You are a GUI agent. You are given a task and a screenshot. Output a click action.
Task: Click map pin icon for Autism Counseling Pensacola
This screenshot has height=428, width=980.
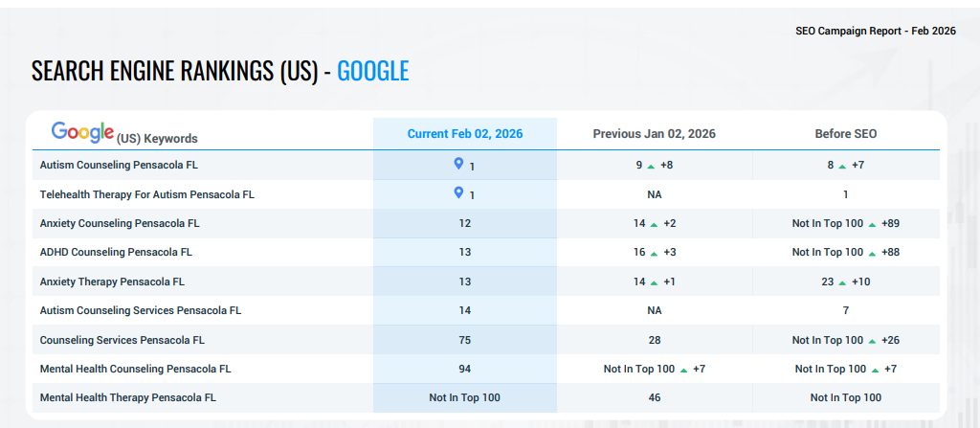pyautogui.click(x=458, y=165)
